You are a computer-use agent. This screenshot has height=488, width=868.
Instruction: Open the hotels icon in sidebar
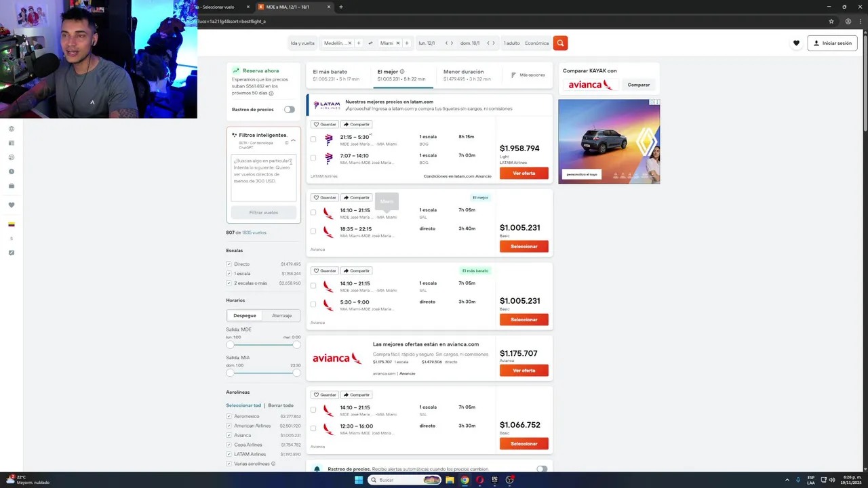tap(12, 143)
